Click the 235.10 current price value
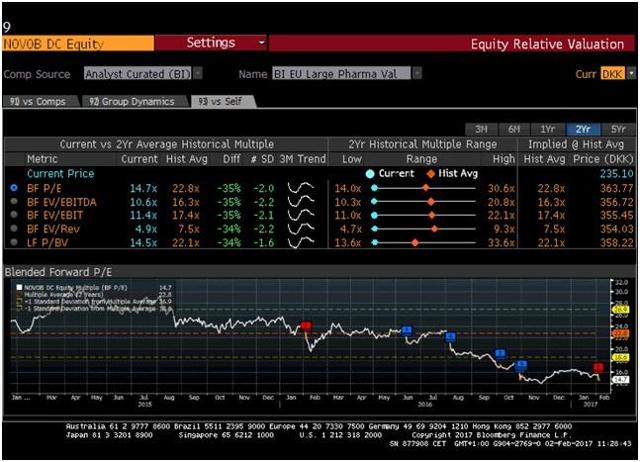Screen dimensions: 640x462 point(616,173)
